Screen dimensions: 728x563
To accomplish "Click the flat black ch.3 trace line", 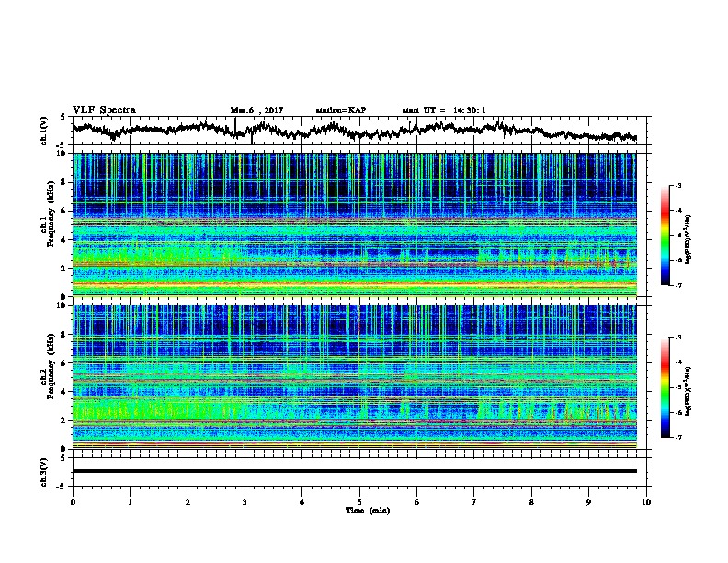I will 355,471.
